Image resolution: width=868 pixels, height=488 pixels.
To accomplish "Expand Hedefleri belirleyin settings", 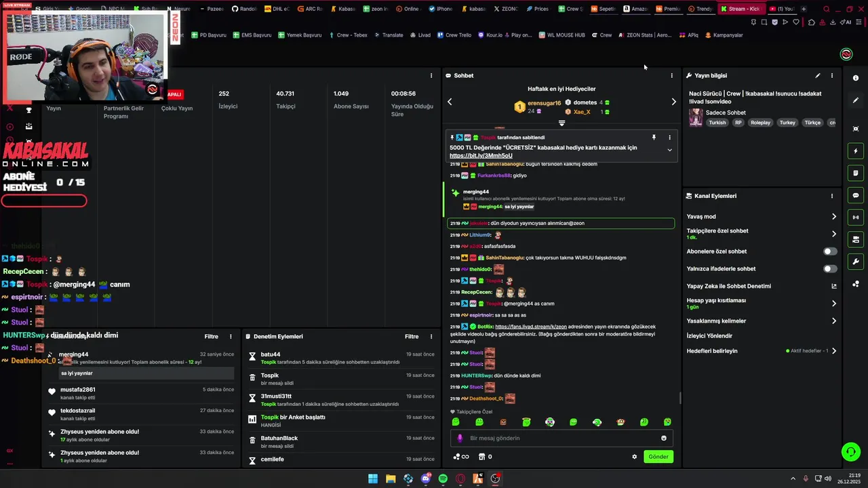I will pyautogui.click(x=833, y=351).
